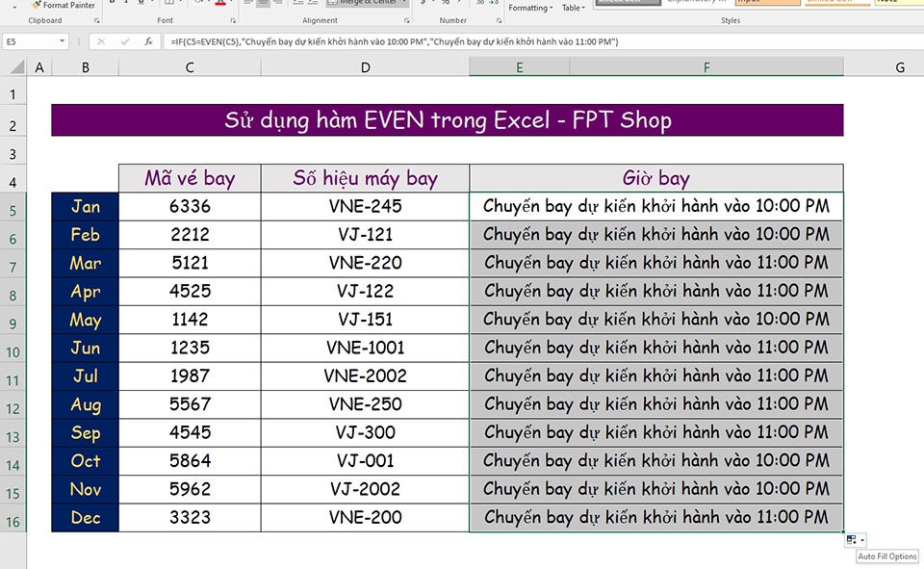Open the Format as Table dropdown
924x569 pixels.
pyautogui.click(x=574, y=7)
